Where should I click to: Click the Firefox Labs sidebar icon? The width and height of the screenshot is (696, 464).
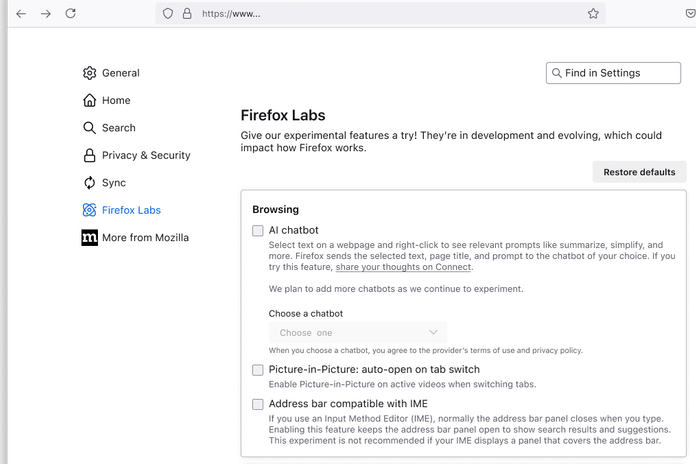[x=90, y=210]
